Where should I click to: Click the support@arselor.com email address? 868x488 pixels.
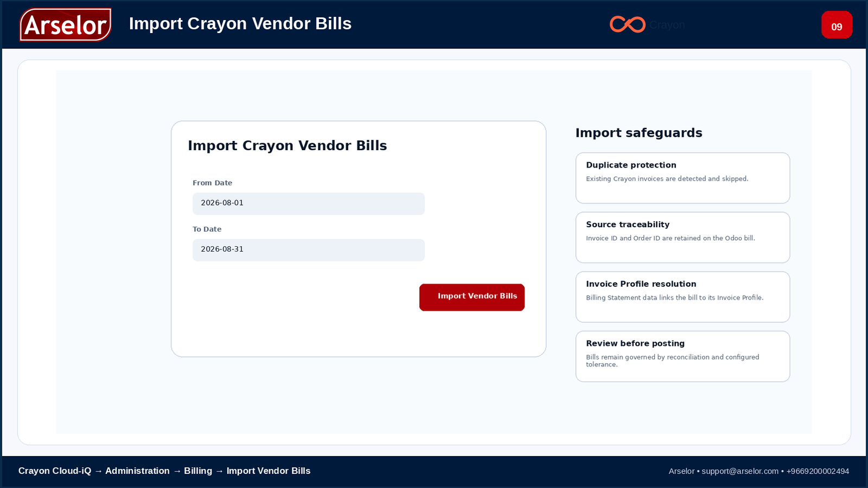click(740, 471)
